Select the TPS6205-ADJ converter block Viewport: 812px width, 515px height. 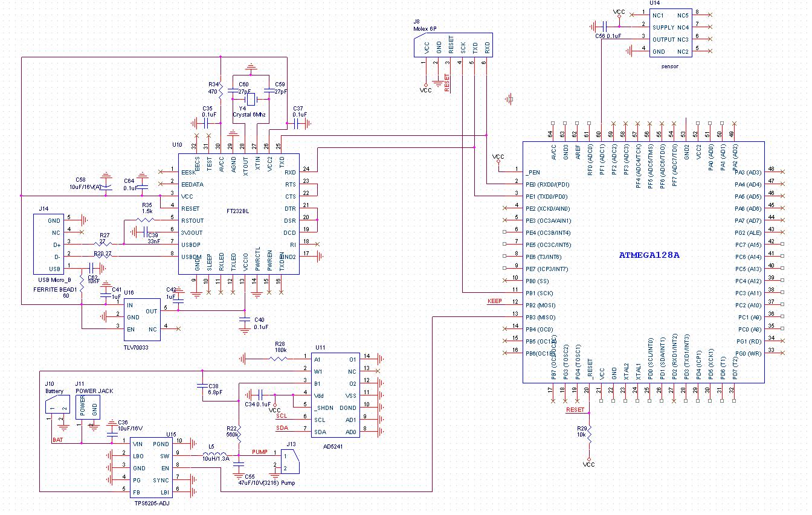[152, 469]
